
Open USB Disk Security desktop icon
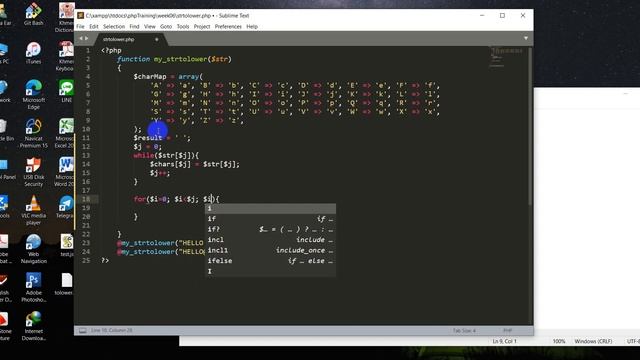tap(33, 172)
